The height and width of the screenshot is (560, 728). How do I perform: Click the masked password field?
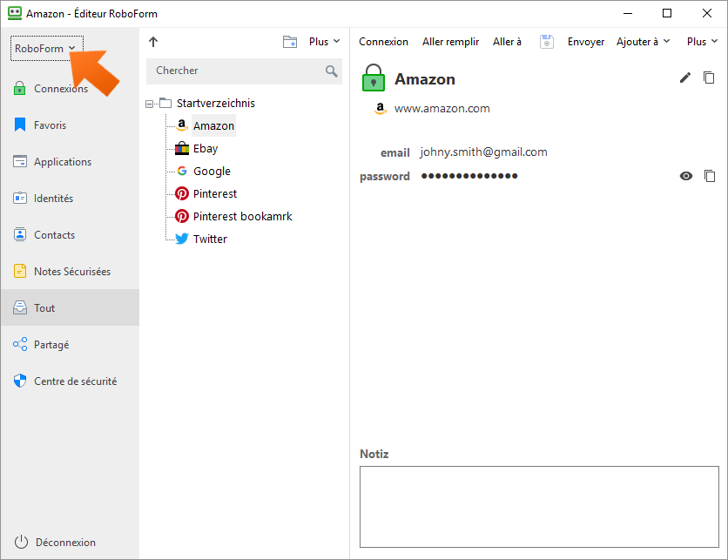[x=469, y=176]
